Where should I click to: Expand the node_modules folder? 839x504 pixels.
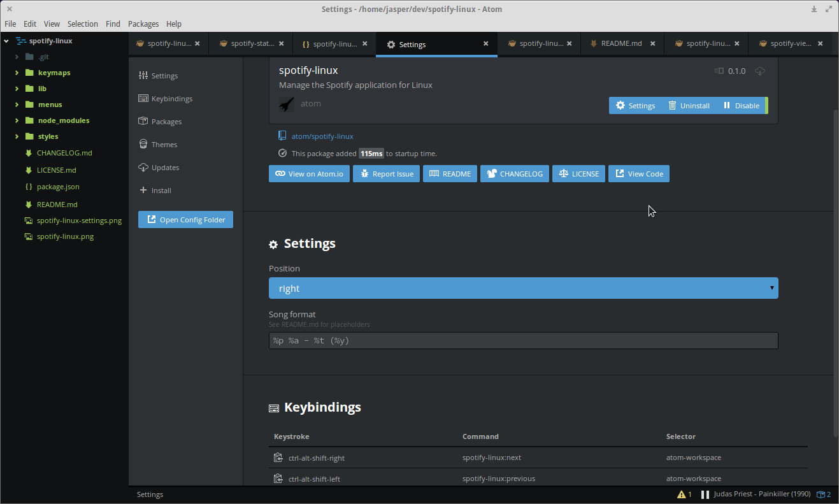tap(17, 120)
